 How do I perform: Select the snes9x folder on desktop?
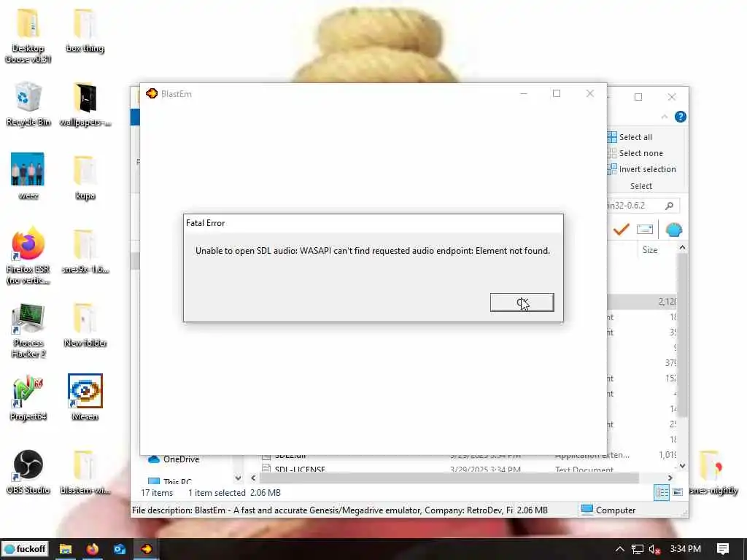[85, 252]
